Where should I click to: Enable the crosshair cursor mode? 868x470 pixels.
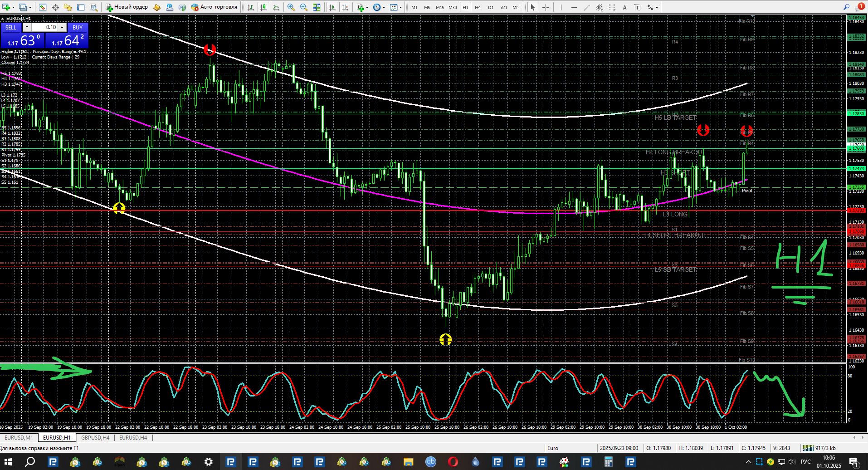pos(546,7)
